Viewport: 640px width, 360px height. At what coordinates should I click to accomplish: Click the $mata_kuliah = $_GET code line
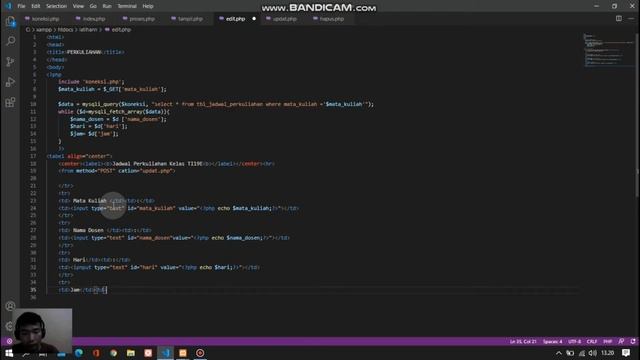click(112, 89)
